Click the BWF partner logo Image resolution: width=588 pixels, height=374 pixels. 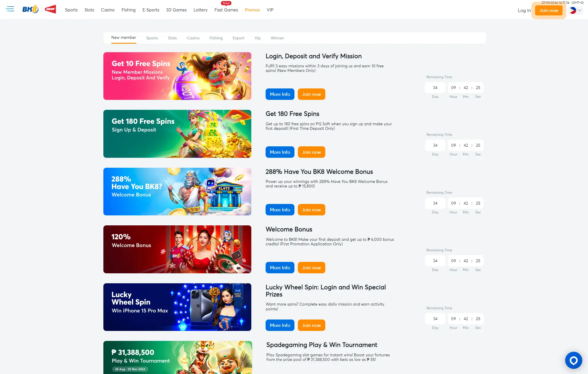(50, 9)
